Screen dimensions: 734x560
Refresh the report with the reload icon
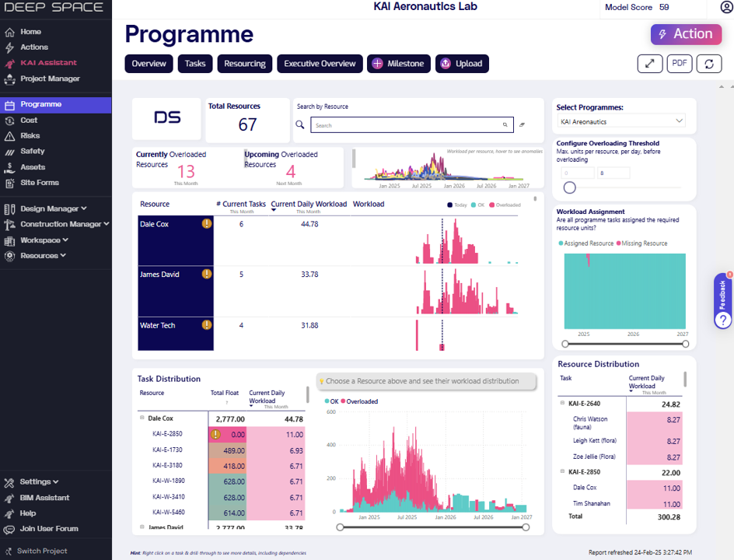pos(708,64)
